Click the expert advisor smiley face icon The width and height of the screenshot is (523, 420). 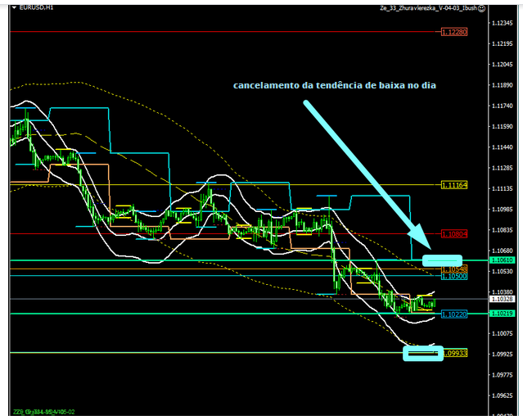[x=482, y=7]
